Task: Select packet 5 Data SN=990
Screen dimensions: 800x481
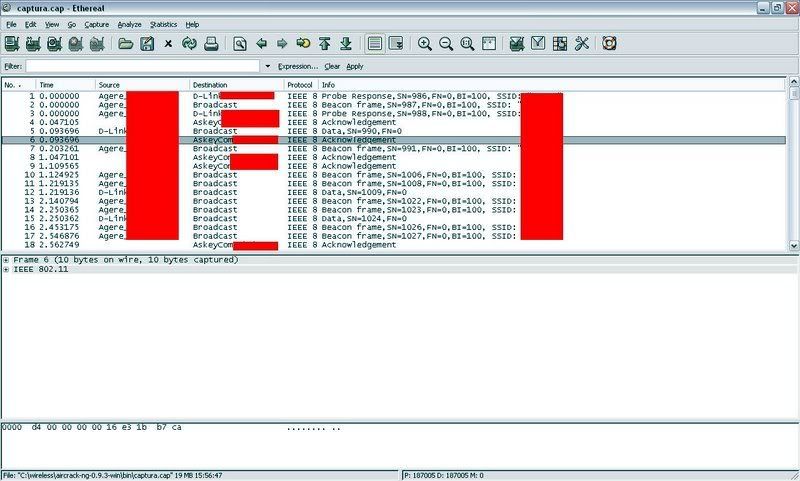Action: point(393,131)
